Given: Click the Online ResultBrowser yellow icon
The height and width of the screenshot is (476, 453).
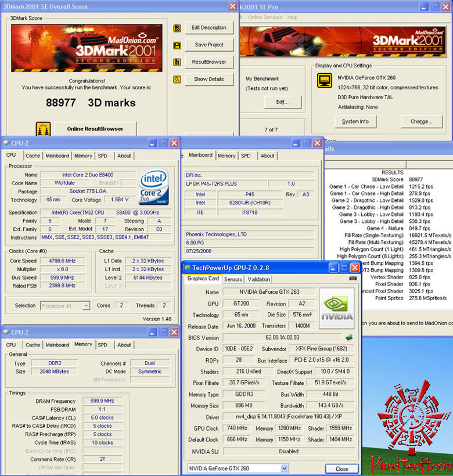Looking at the screenshot, I should (43, 129).
